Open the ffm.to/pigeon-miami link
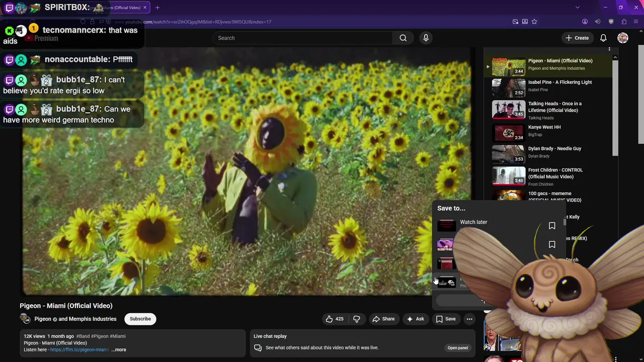Image resolution: width=644 pixels, height=362 pixels. 79,349
